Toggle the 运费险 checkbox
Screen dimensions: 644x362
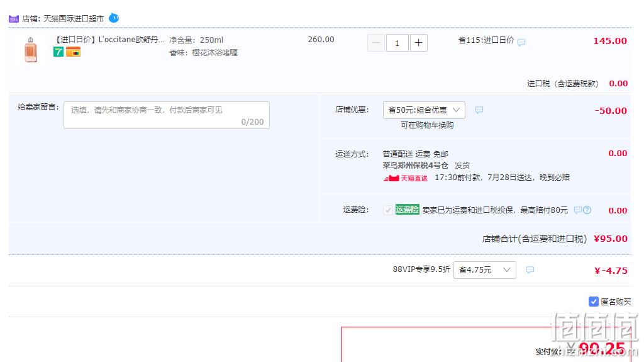pos(387,210)
